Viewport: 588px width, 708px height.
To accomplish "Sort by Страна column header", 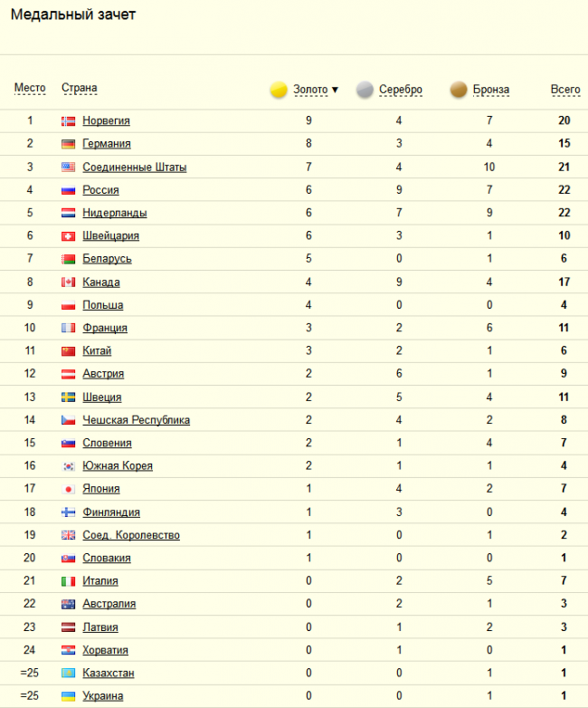I will [x=80, y=88].
